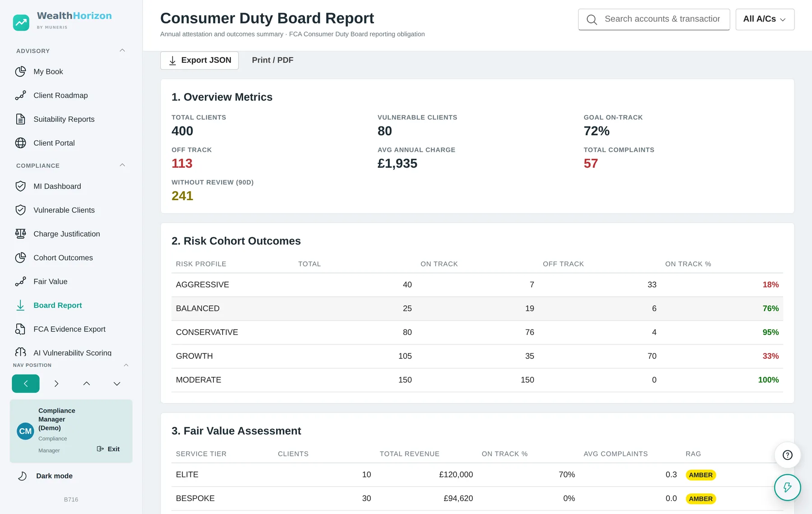Open Suitability Reports in sidebar
The image size is (812, 514).
point(64,119)
